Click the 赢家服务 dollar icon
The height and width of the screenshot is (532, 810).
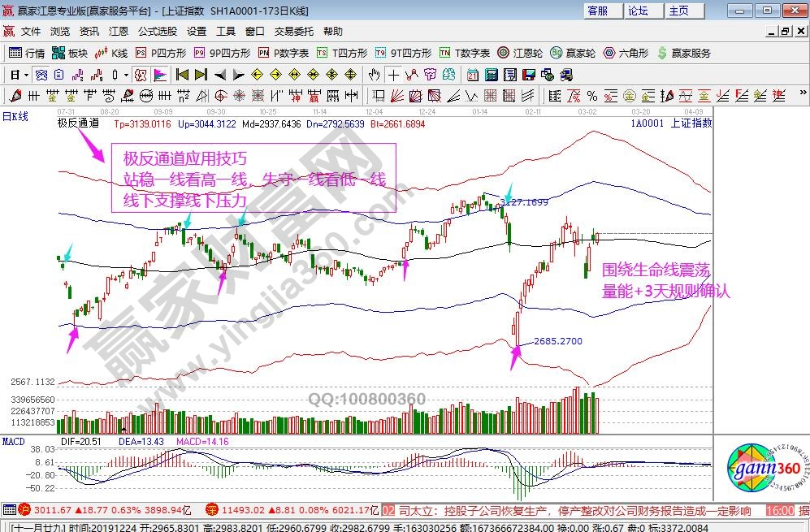point(662,53)
